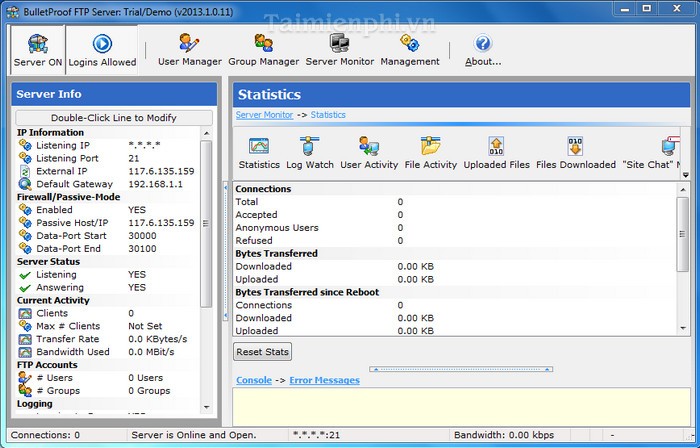Screen dimensions: 700x448
Task: Click the 0.0 KBytes/s transfer rate value
Action: 158,339
